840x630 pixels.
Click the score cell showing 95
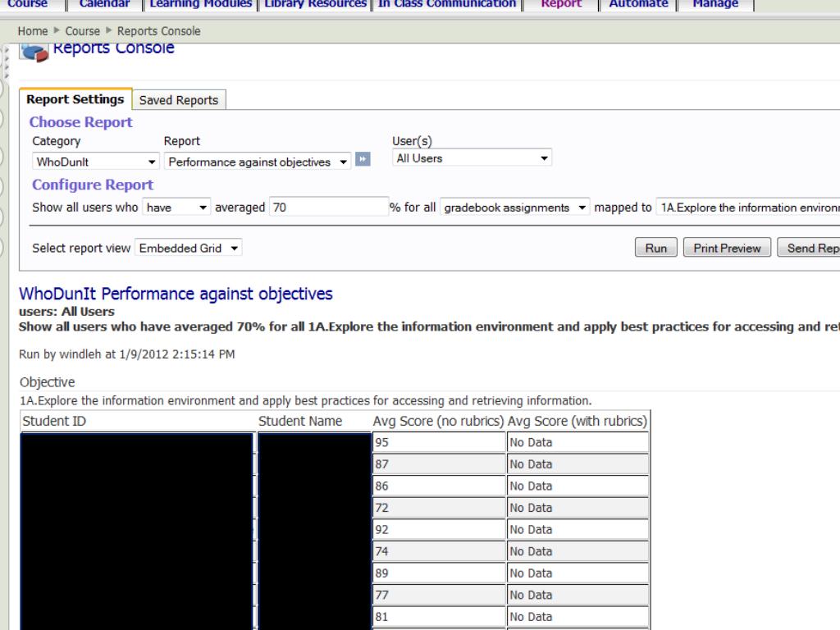(x=439, y=442)
